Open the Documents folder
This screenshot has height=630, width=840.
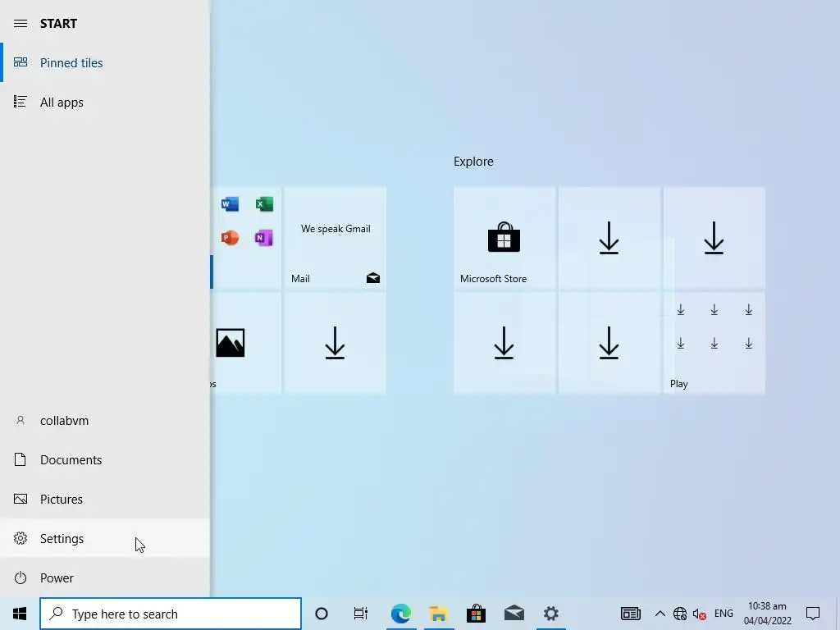coord(105,459)
